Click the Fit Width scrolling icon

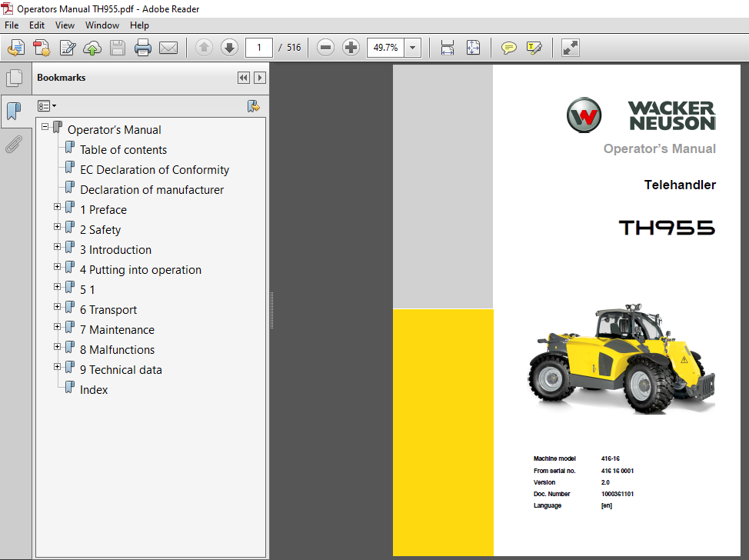(448, 48)
